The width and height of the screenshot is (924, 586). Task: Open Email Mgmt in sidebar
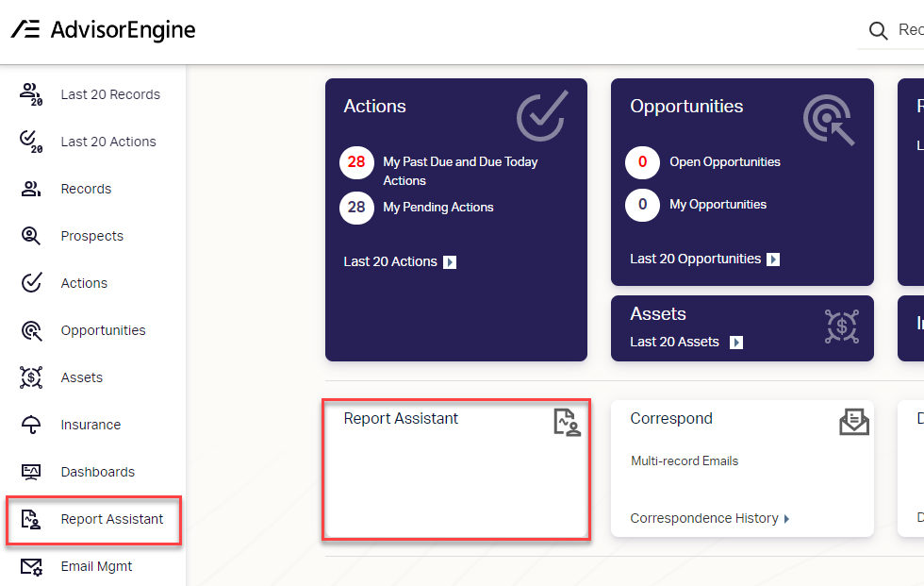[x=96, y=566]
